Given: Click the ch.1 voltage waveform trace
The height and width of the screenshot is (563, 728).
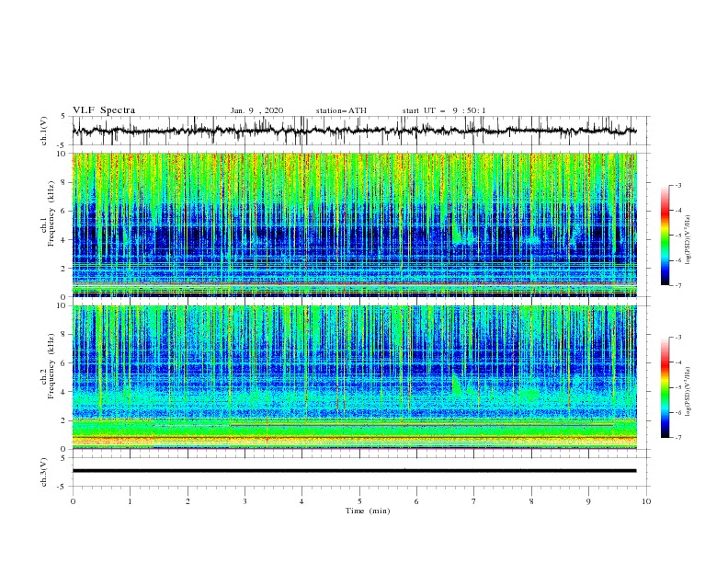Looking at the screenshot, I should [354, 131].
